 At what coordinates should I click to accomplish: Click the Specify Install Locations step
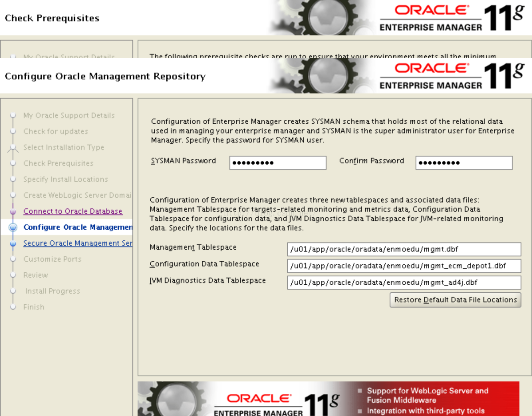click(x=66, y=179)
